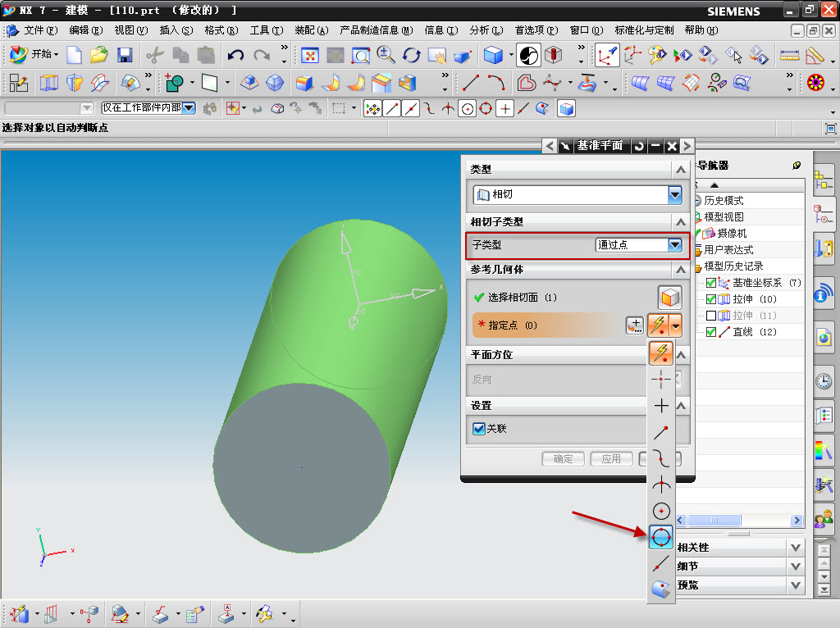Pick the Inferred Point option in flyout
The width and height of the screenshot is (840, 628).
[x=661, y=353]
